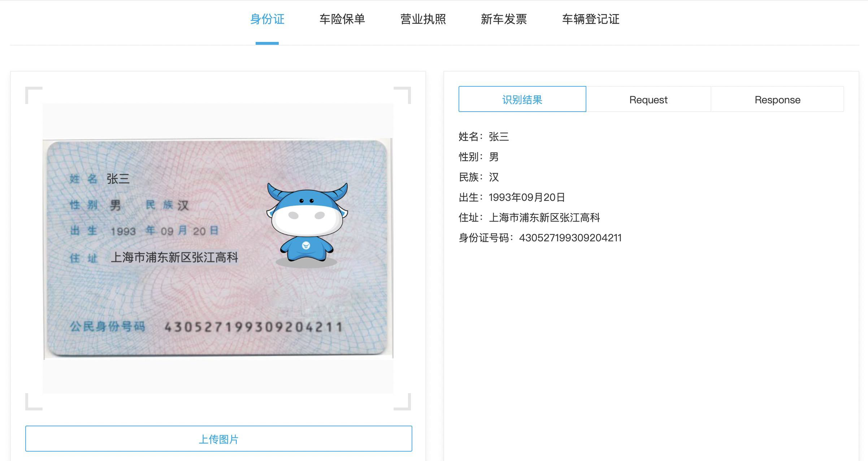Open the 车辆登记证 tab

(590, 19)
